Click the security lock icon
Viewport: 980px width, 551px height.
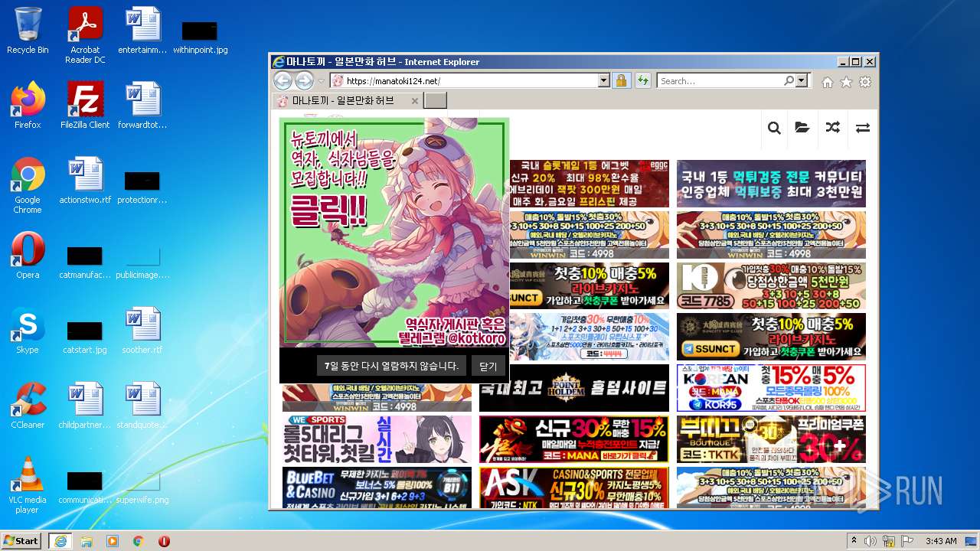click(x=621, y=80)
